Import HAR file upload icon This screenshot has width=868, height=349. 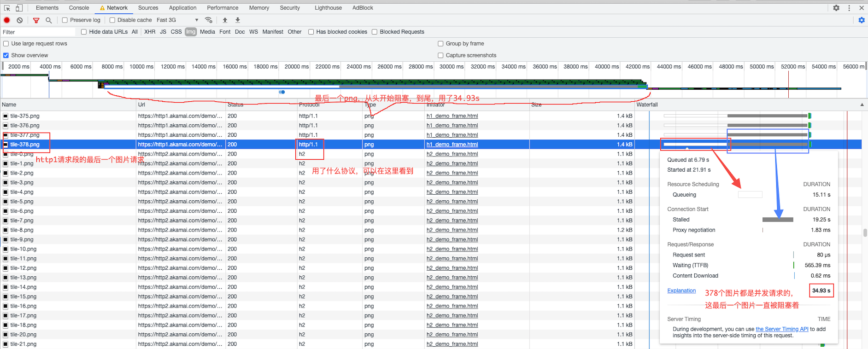tap(225, 20)
